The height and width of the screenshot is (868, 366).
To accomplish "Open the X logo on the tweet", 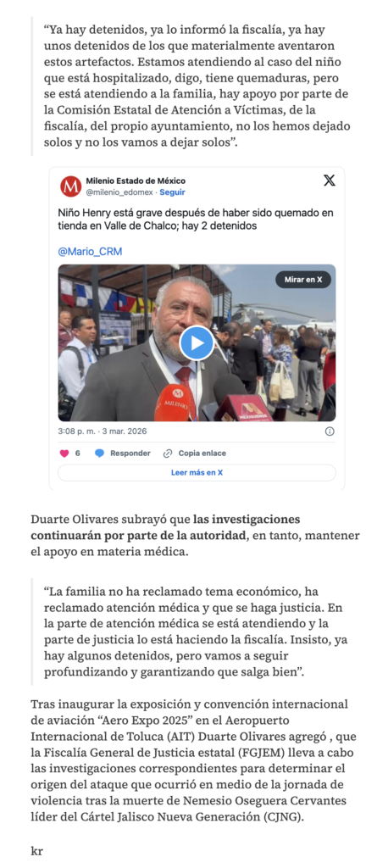I will coord(329,181).
